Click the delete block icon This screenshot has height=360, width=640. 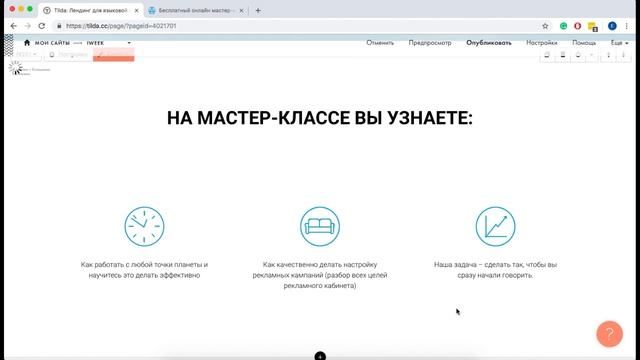click(562, 55)
